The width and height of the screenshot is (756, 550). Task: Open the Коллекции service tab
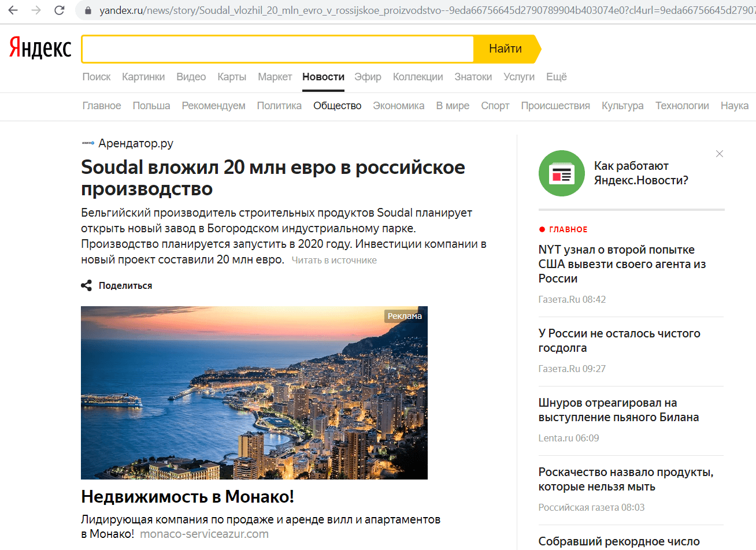tap(418, 77)
